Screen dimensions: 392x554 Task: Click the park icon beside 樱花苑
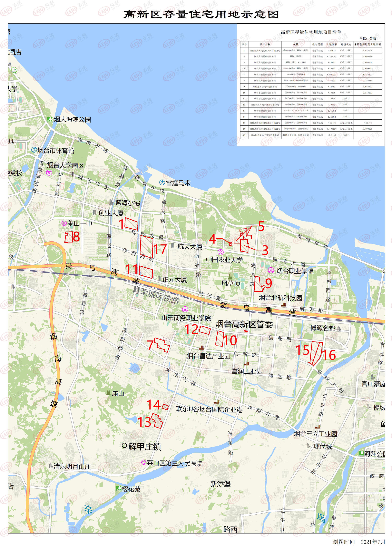coord(119,488)
